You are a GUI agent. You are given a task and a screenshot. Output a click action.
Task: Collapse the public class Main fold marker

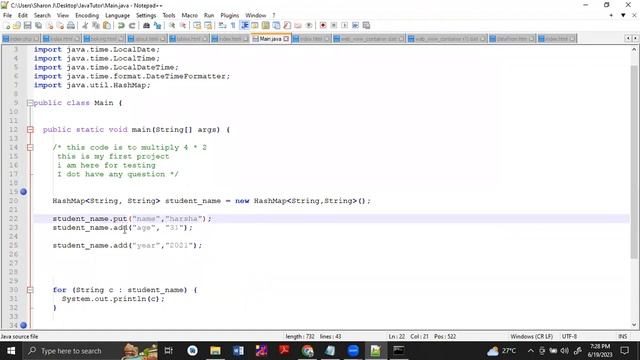click(30, 103)
